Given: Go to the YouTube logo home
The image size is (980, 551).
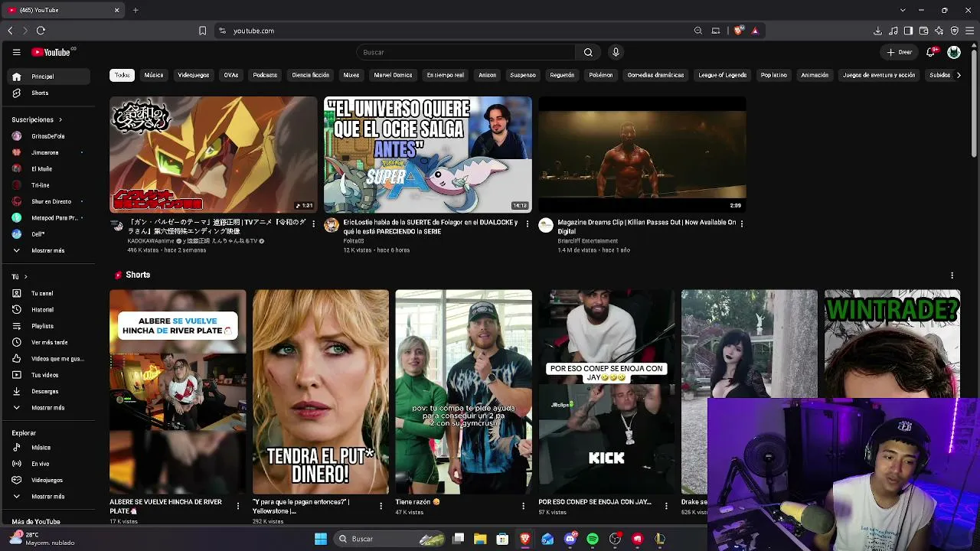Looking at the screenshot, I should coord(51,52).
